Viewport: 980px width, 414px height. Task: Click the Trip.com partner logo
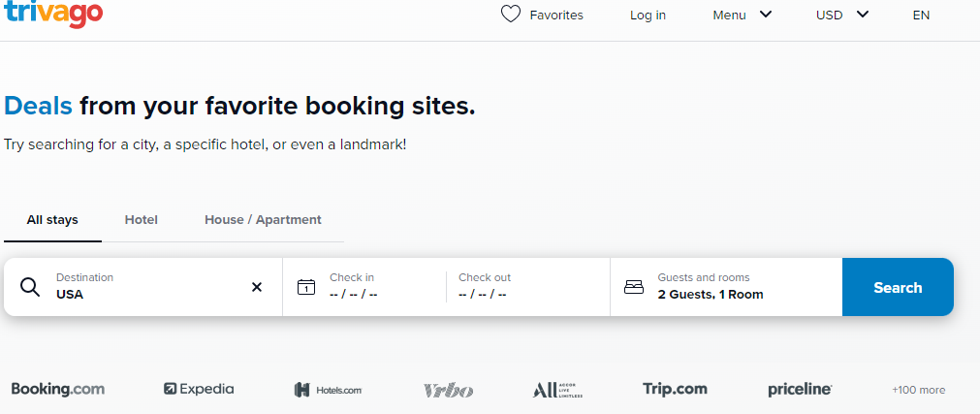click(x=675, y=390)
